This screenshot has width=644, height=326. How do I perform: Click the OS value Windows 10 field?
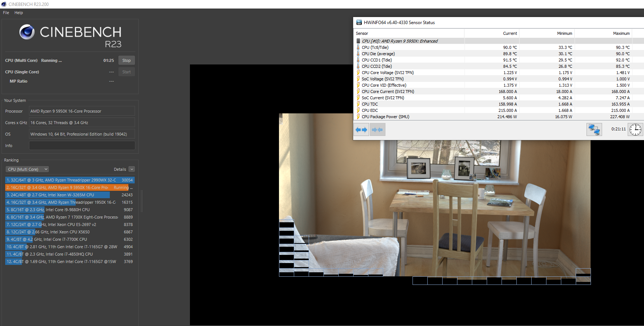pyautogui.click(x=82, y=134)
